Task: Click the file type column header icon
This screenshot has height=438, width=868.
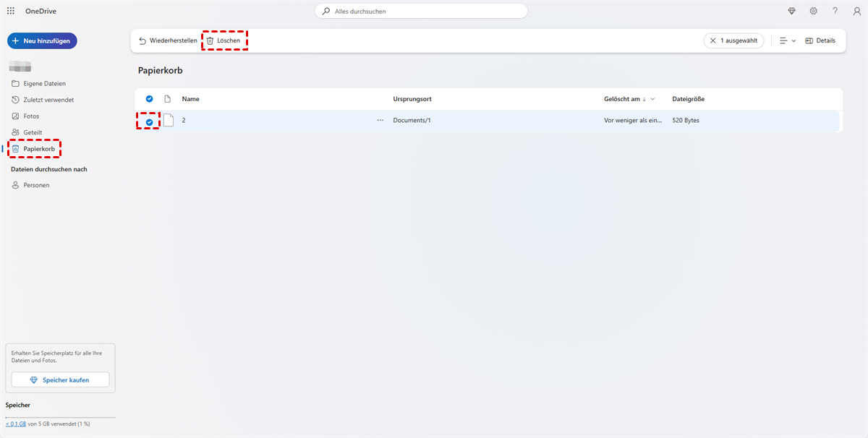Action: 168,98
